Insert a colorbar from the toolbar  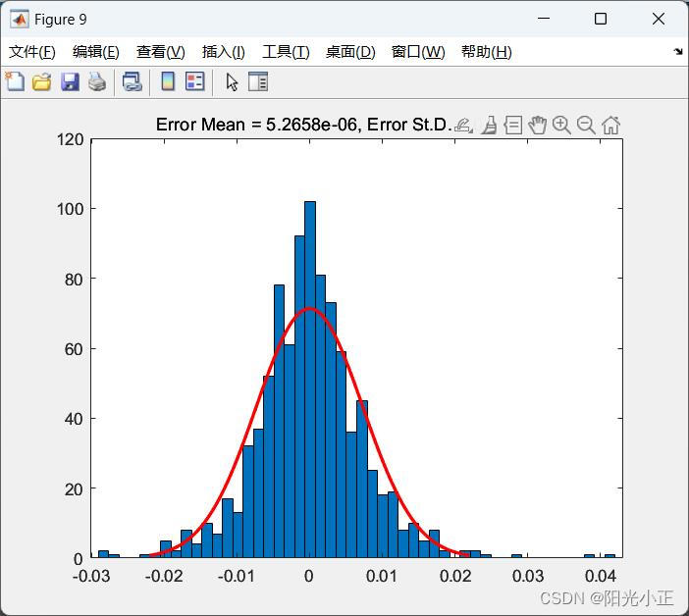[168, 81]
